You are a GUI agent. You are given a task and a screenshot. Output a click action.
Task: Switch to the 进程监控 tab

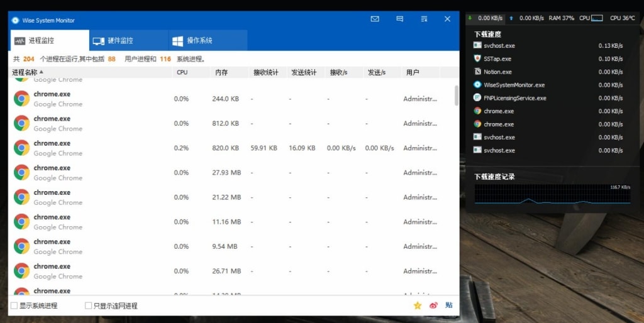49,40
